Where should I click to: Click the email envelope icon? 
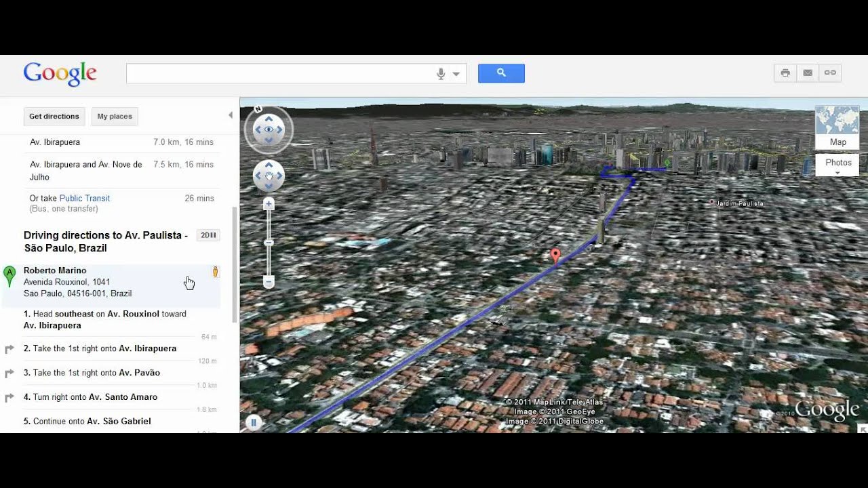click(808, 73)
